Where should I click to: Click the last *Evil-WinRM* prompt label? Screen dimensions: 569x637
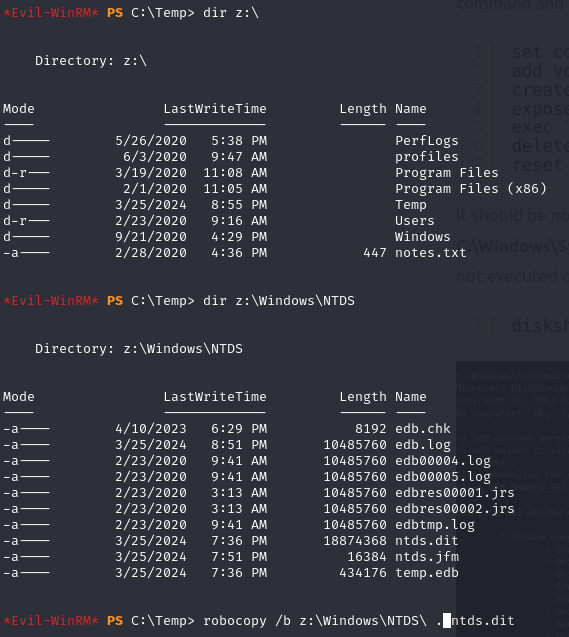(x=51, y=621)
